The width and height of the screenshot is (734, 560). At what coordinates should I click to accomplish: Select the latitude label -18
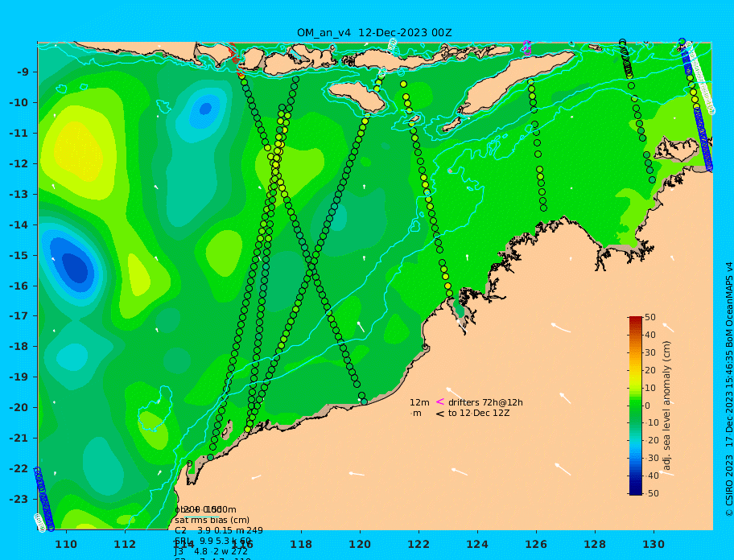tap(19, 347)
